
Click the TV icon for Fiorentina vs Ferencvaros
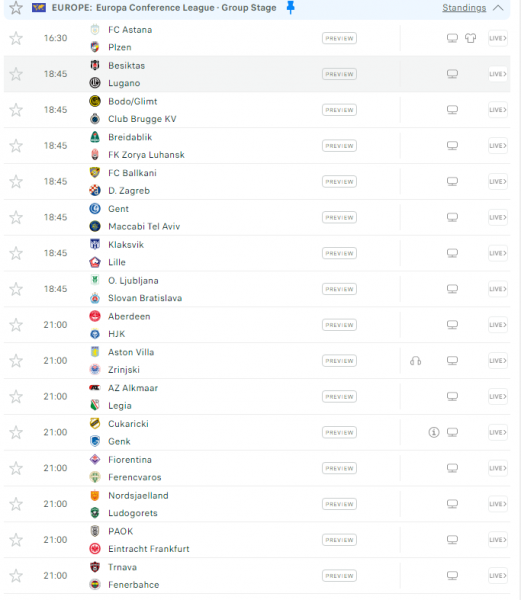[x=452, y=468]
